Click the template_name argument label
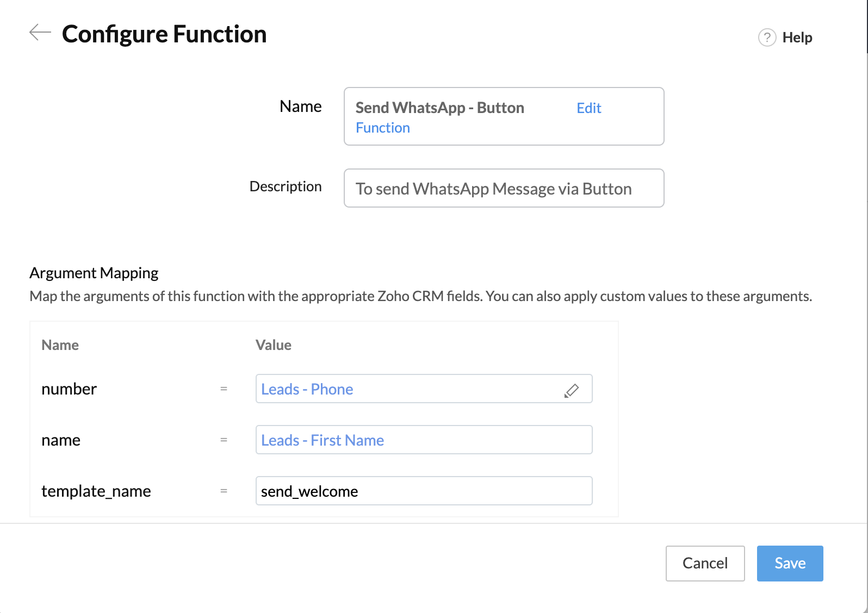This screenshot has width=868, height=613. (96, 491)
